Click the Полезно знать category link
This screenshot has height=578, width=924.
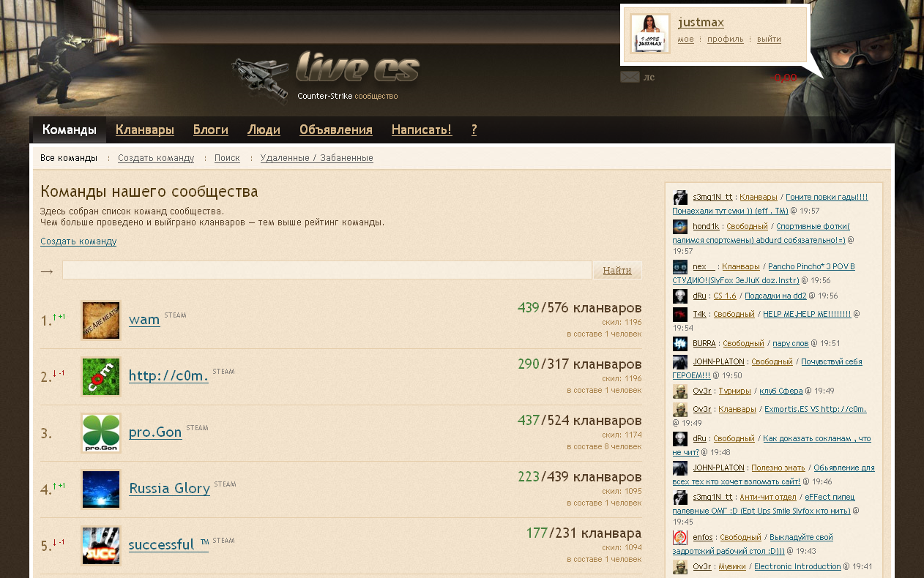(x=778, y=468)
